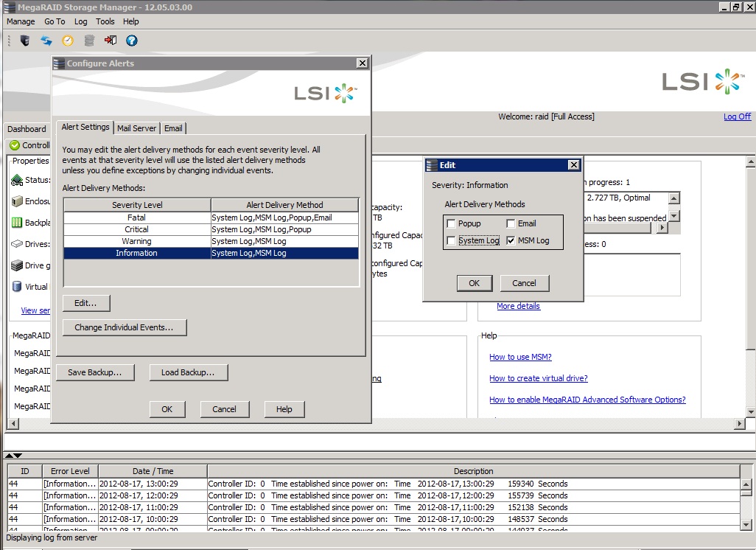Check the Email delivery method
The width and height of the screenshot is (756, 550).
(511, 223)
